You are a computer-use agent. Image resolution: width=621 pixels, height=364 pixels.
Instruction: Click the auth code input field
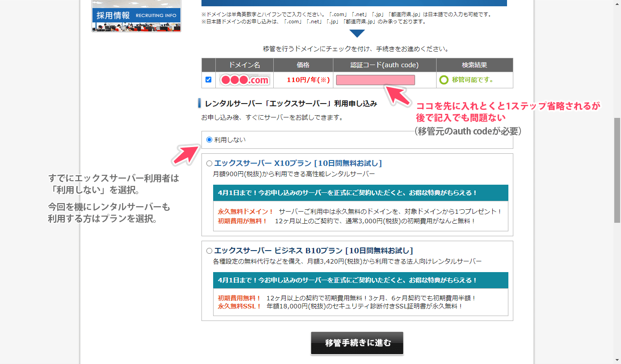pyautogui.click(x=376, y=80)
